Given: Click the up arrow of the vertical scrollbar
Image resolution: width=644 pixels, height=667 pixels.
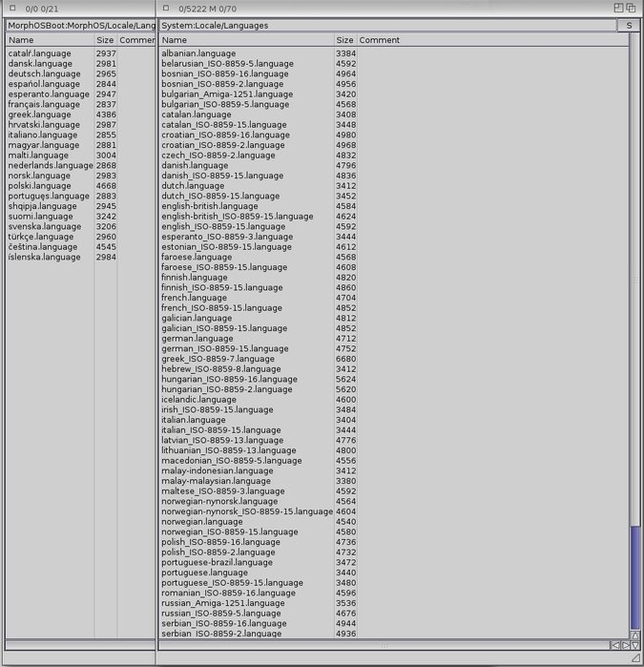Looking at the screenshot, I should click(635, 636).
